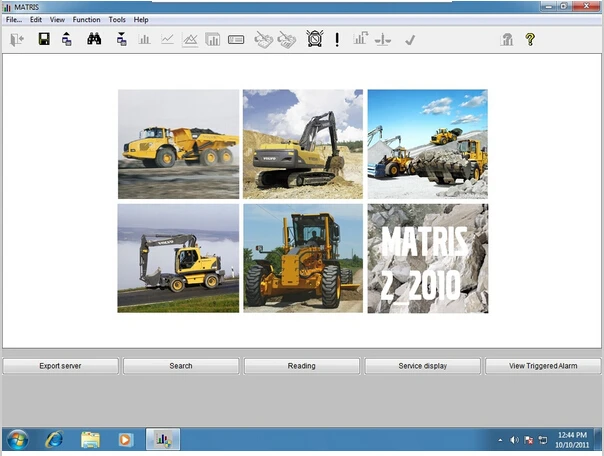604x456 pixels.
Task: Click the Search button
Action: click(181, 366)
